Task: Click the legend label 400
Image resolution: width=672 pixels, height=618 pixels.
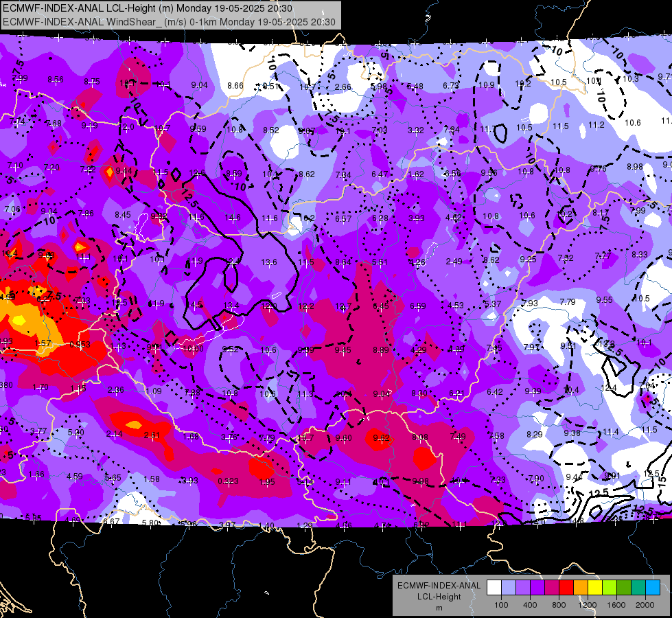Action: pyautogui.click(x=530, y=605)
